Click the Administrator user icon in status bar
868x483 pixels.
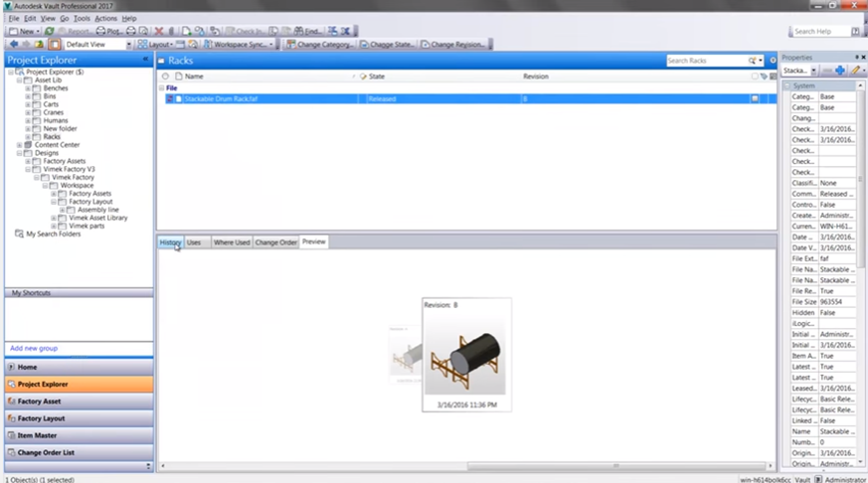coord(818,479)
